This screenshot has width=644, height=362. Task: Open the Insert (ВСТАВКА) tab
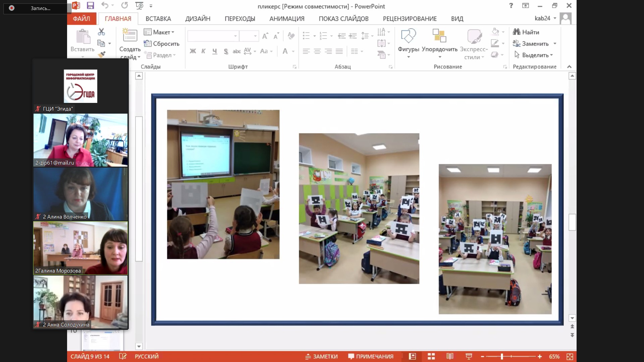[158, 19]
